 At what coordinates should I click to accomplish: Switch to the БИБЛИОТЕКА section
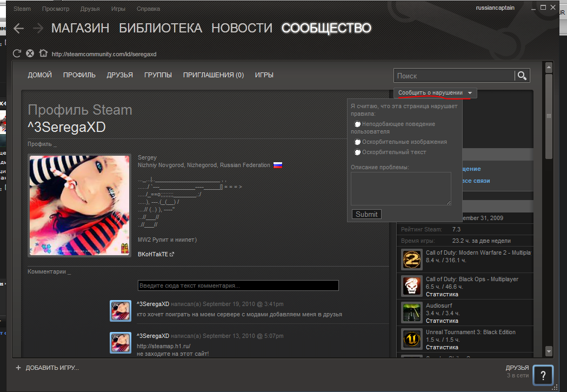tap(161, 28)
